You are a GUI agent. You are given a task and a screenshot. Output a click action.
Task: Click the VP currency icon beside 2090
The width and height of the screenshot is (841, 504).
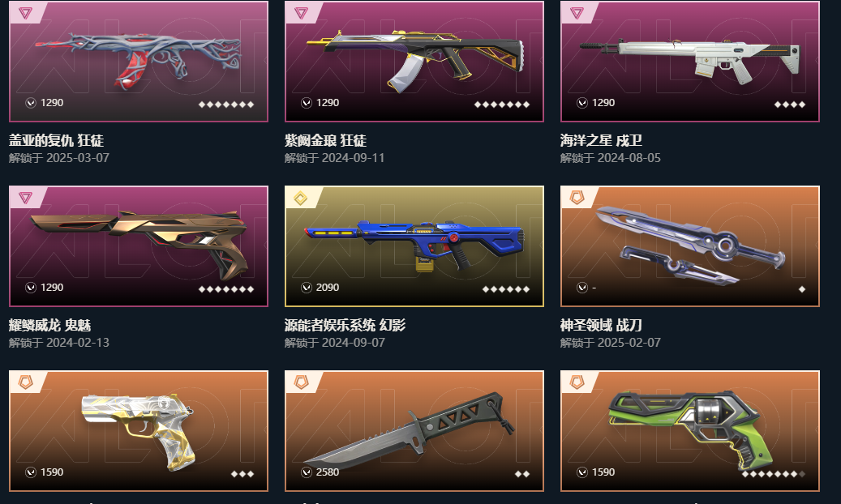tap(307, 288)
